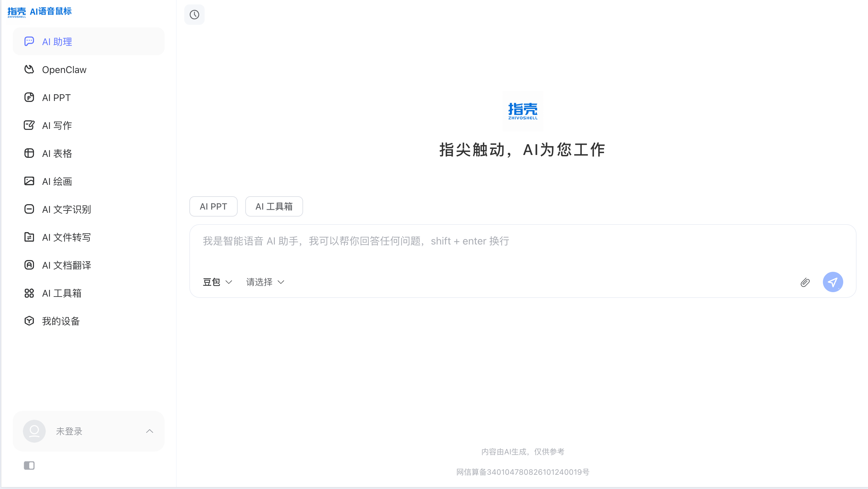This screenshot has width=868, height=489.
Task: Open the 请选择 dropdown
Action: pyautogui.click(x=266, y=282)
